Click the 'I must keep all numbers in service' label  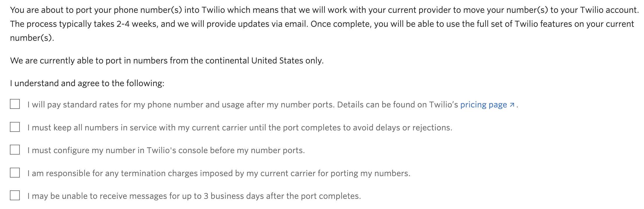(x=240, y=127)
